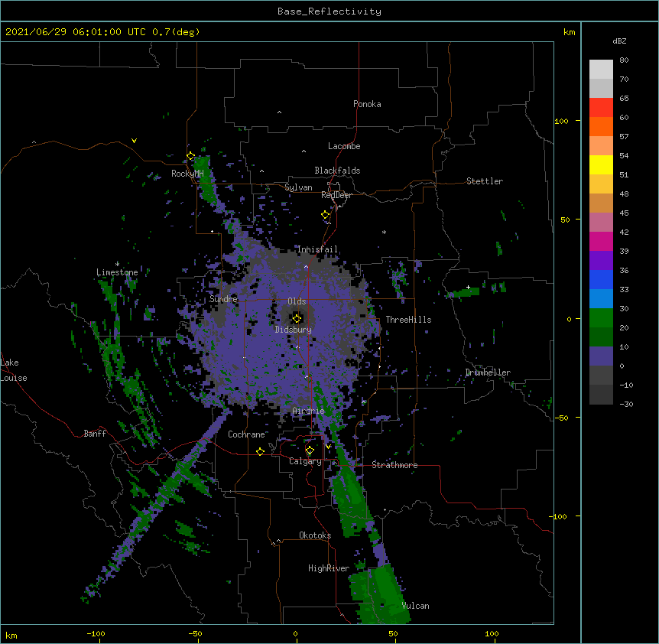Click the Didsbury town label
The width and height of the screenshot is (659, 644).
(294, 330)
